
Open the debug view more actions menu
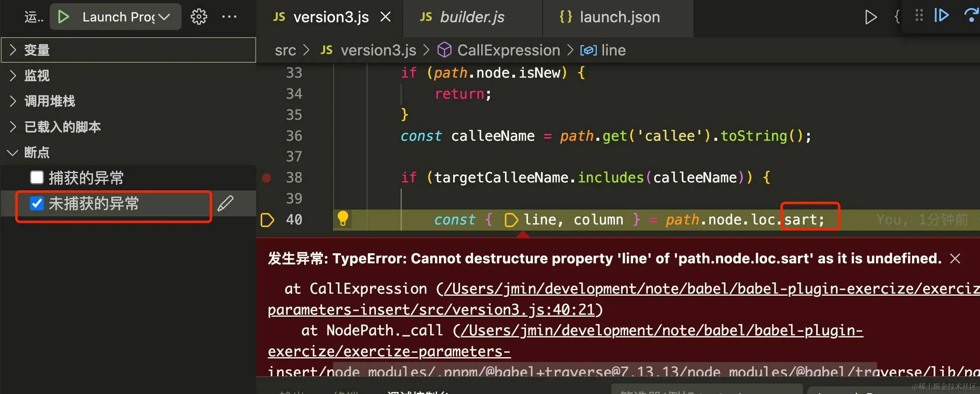pyautogui.click(x=229, y=17)
